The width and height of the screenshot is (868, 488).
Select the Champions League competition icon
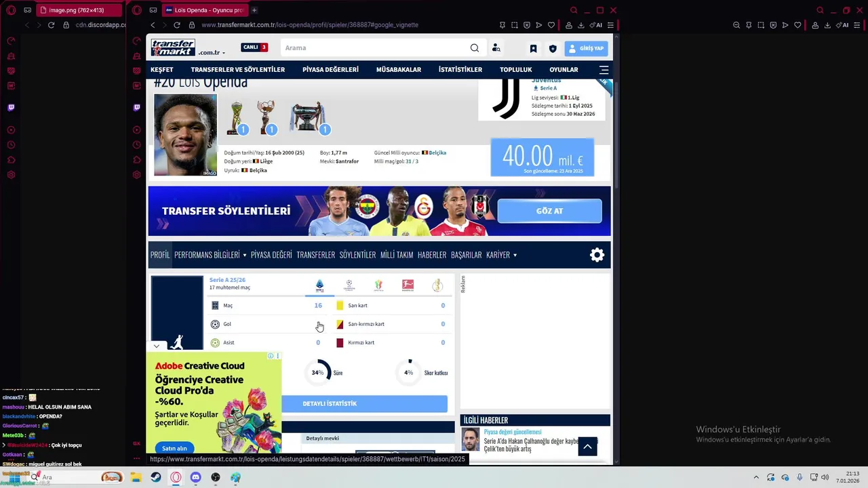(x=349, y=285)
